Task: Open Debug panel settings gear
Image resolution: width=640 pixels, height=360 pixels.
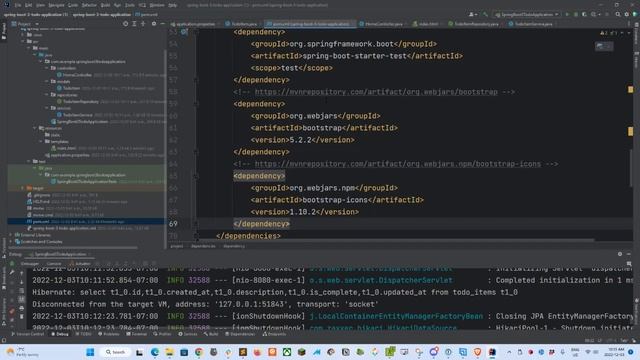Action: point(620,254)
